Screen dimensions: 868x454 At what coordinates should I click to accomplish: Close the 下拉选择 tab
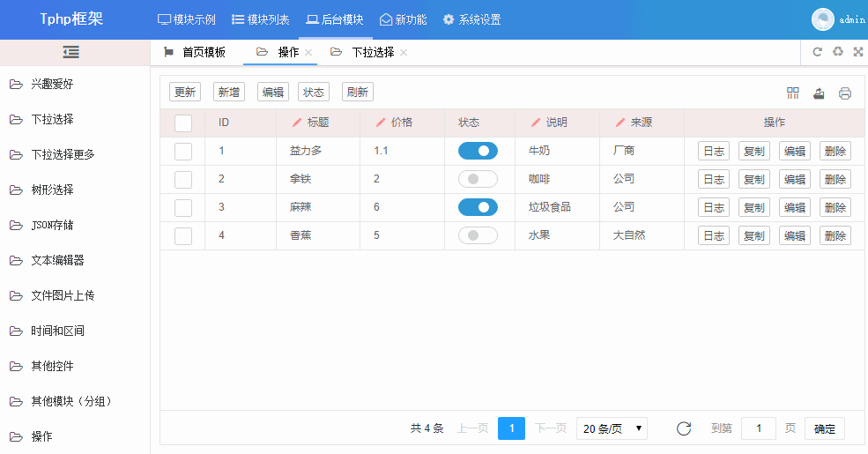[x=404, y=53]
